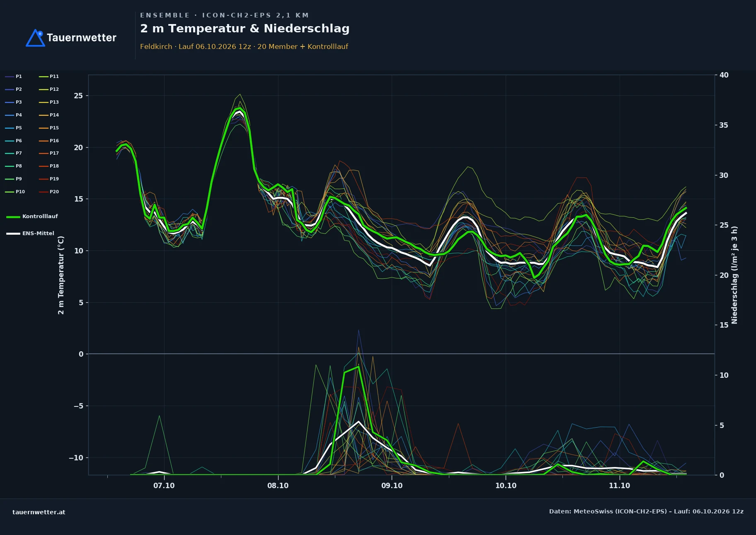Screen dimensions: 756x535
Task: Toggle the P6 legend entry
Action: tap(14, 141)
